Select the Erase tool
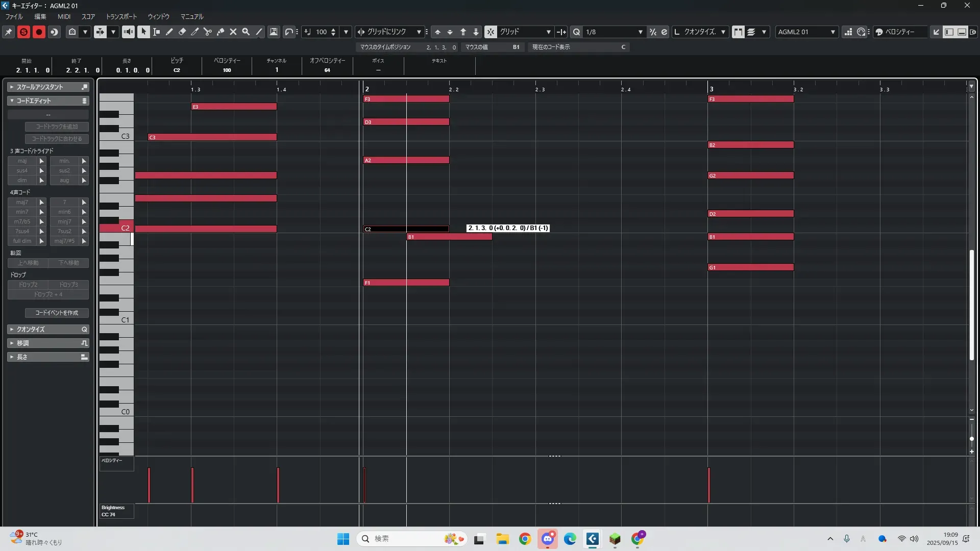This screenshot has width=980, height=551. pyautogui.click(x=182, y=32)
